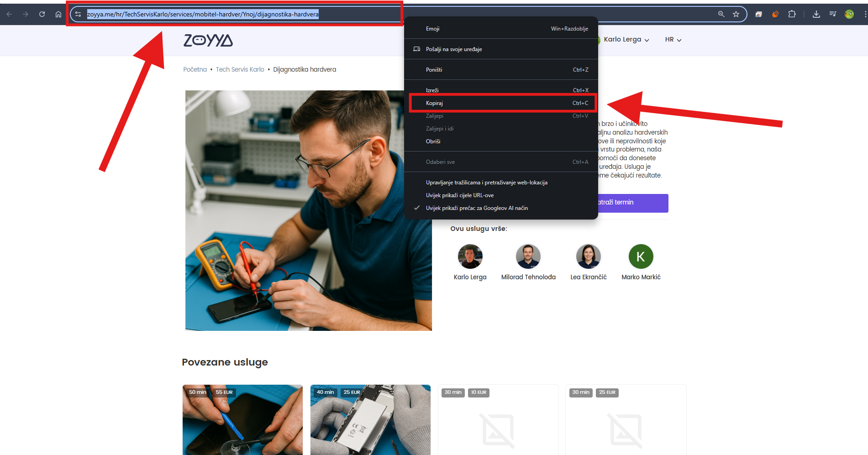The image size is (868, 455).
Task: Open the Tech Servis Karlo breadcrumb link
Action: [x=240, y=69]
